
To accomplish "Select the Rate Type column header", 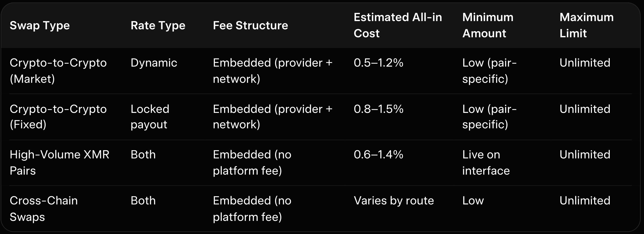I will click(x=158, y=25).
